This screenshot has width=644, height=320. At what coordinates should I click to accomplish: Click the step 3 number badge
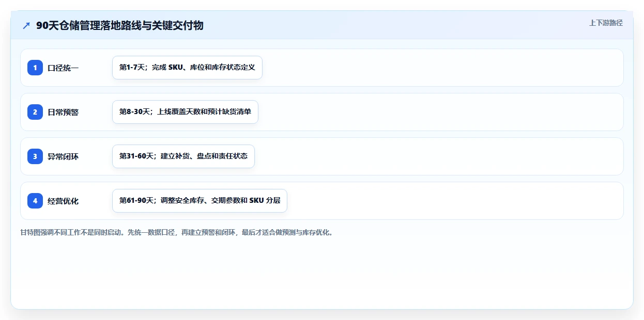tap(35, 156)
